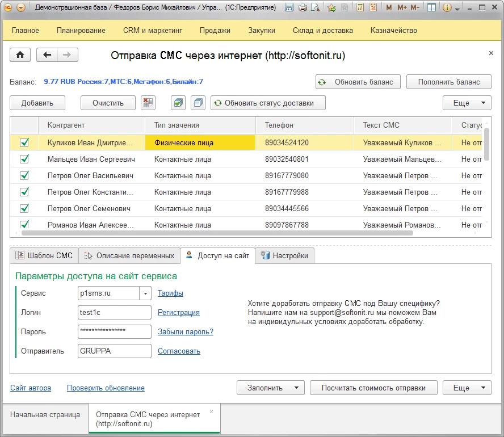This screenshot has height=437, width=504.
Task: Click the printer icon in title bar
Action: 303,8
